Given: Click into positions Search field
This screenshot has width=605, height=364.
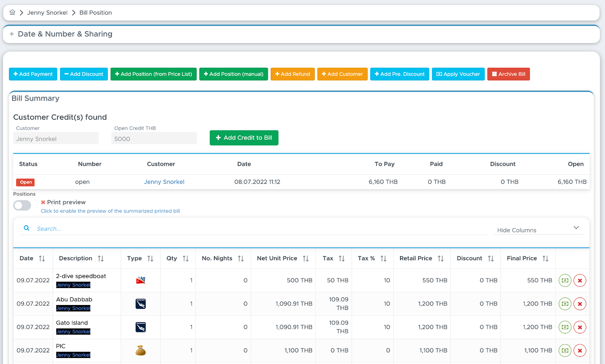Looking at the screenshot, I should pos(261,229).
